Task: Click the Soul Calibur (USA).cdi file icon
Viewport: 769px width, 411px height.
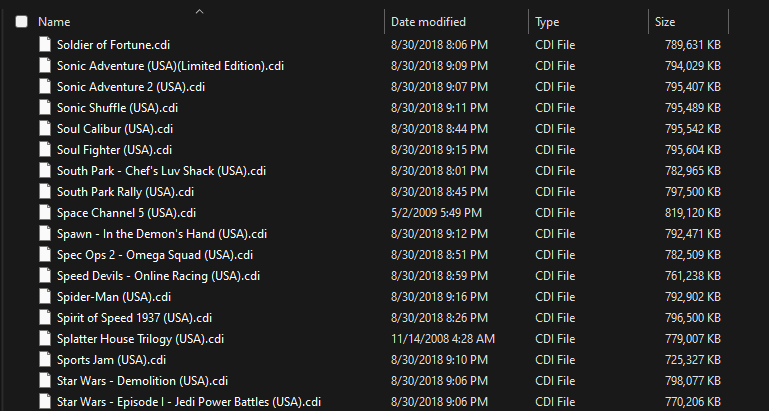Action: [45, 129]
